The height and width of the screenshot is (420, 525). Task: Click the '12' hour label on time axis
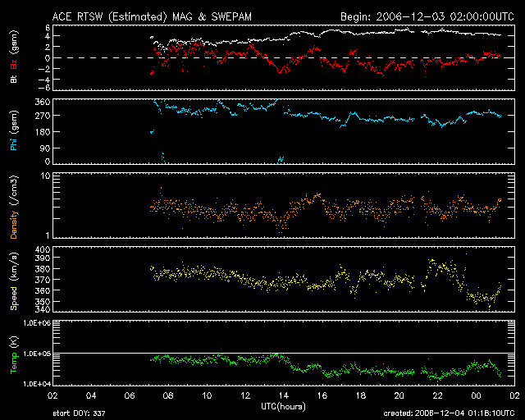click(245, 396)
